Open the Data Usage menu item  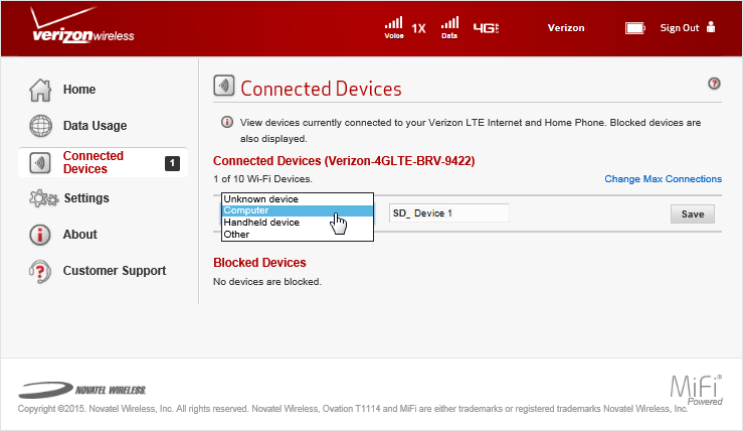[x=95, y=126]
